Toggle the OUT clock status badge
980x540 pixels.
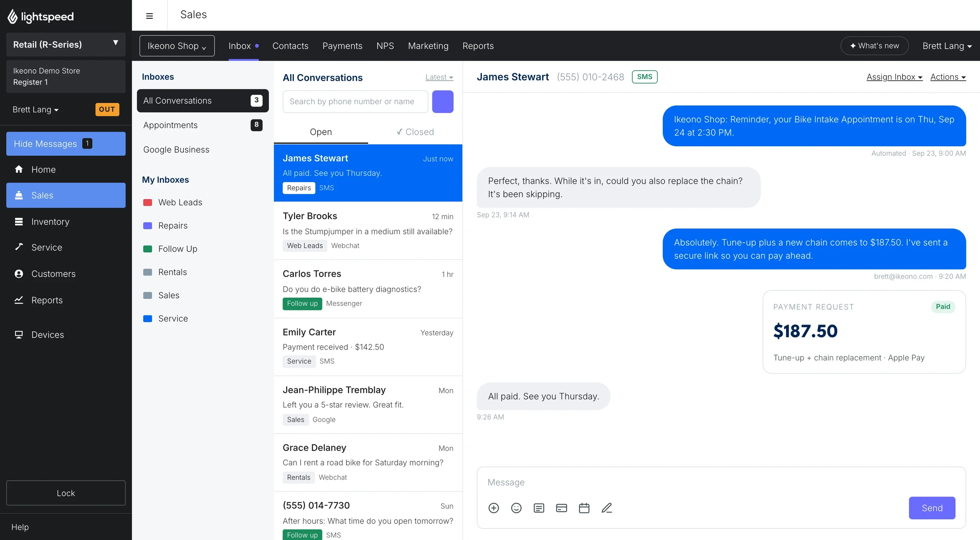point(107,109)
